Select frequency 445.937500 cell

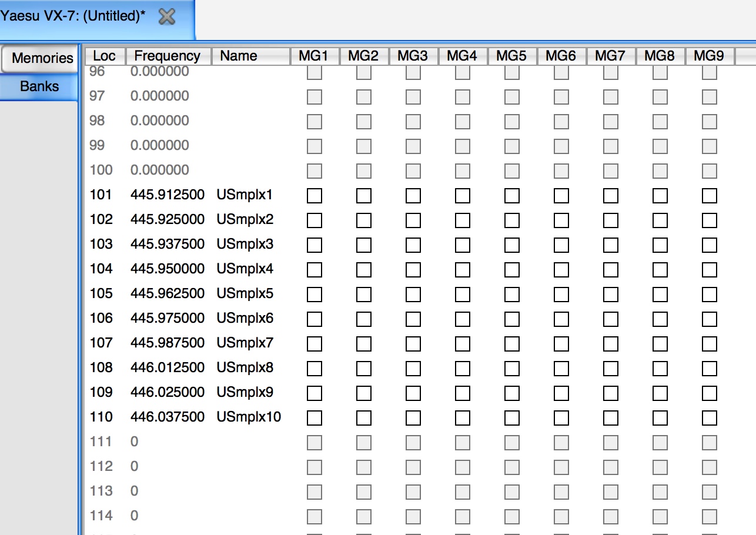(x=168, y=244)
